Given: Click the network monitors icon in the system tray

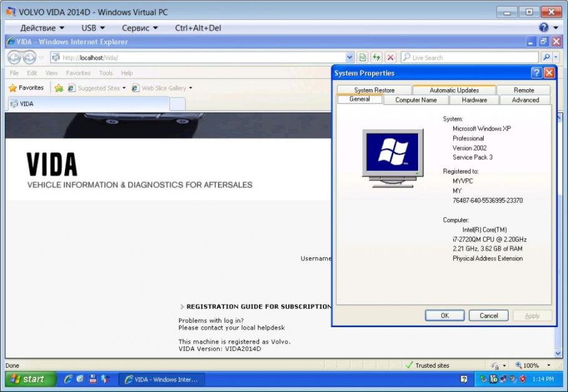Looking at the screenshot, I should point(503,380).
